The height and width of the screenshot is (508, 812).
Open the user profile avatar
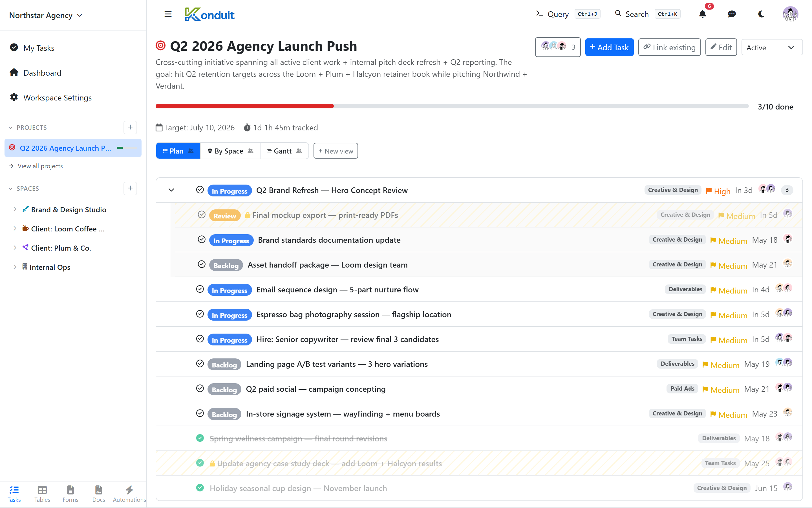point(790,14)
